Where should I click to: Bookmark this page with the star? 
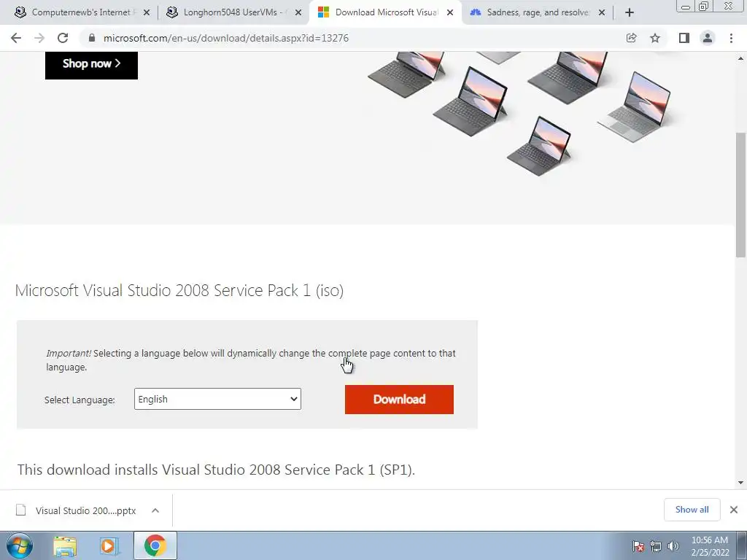(x=655, y=38)
